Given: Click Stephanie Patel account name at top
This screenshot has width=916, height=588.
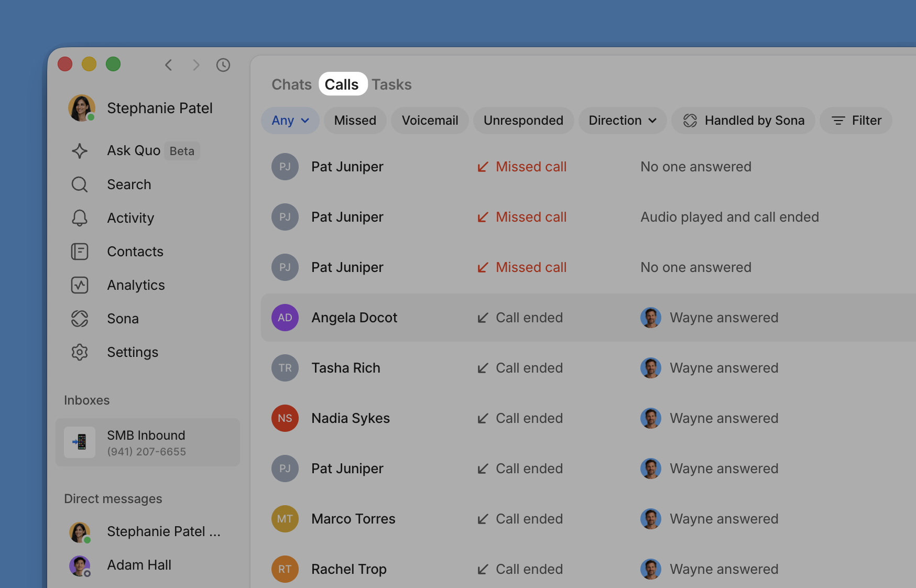Looking at the screenshot, I should (x=160, y=108).
